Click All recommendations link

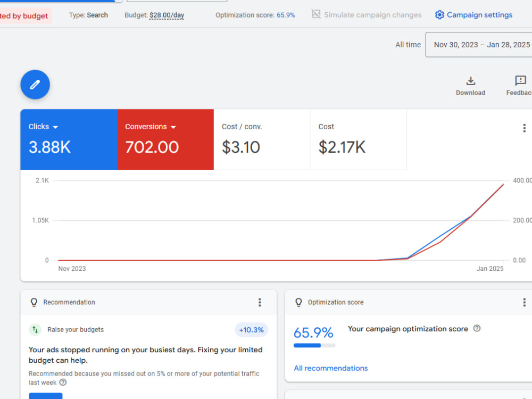tap(331, 368)
